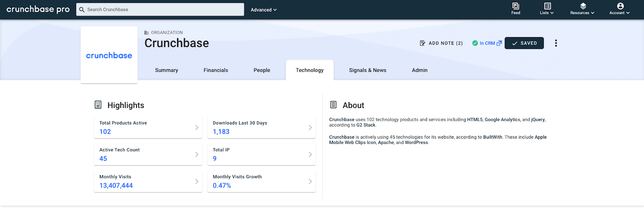Click the 45 active tech value

coord(103,159)
